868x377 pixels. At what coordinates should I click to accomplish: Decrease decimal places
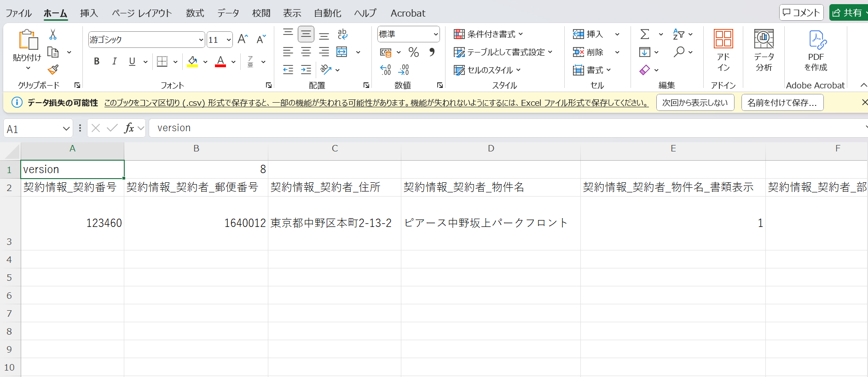[404, 70]
